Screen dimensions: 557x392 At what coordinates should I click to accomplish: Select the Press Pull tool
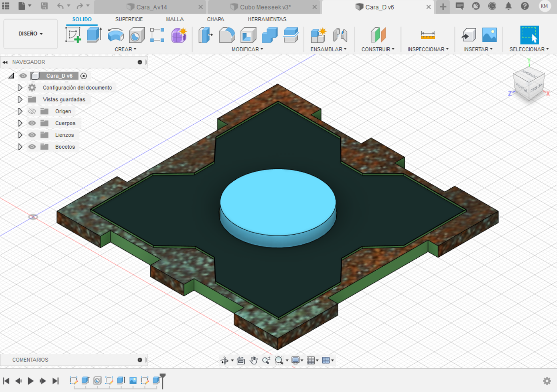pos(205,35)
